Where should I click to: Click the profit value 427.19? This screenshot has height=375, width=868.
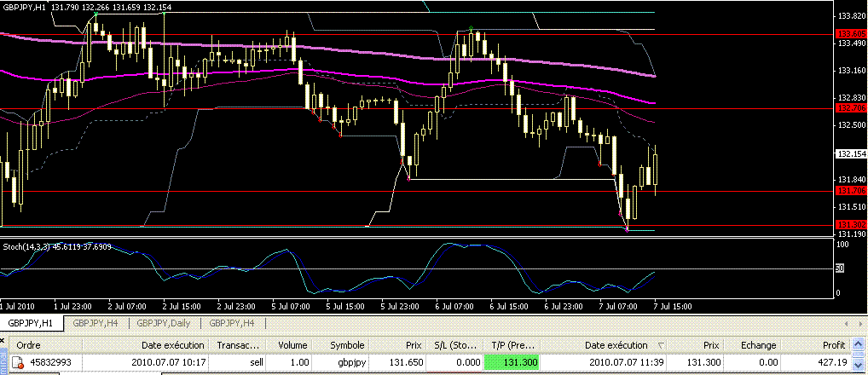pyautogui.click(x=831, y=363)
